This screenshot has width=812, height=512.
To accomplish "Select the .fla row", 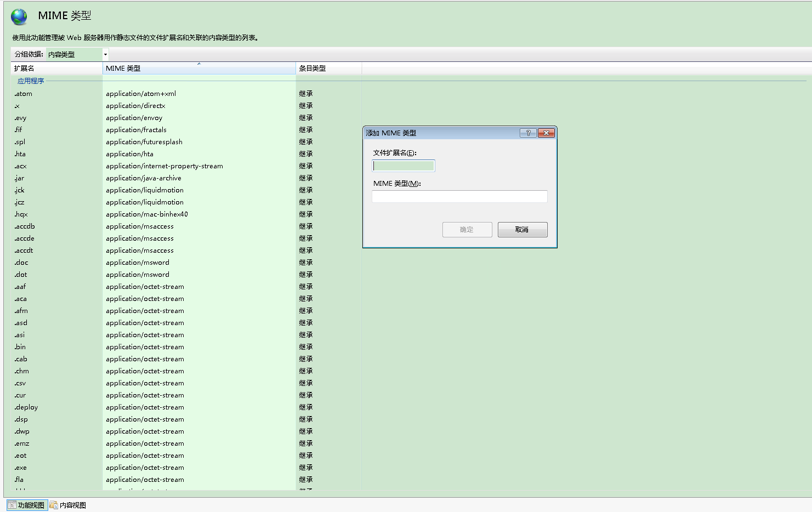I will (186, 480).
